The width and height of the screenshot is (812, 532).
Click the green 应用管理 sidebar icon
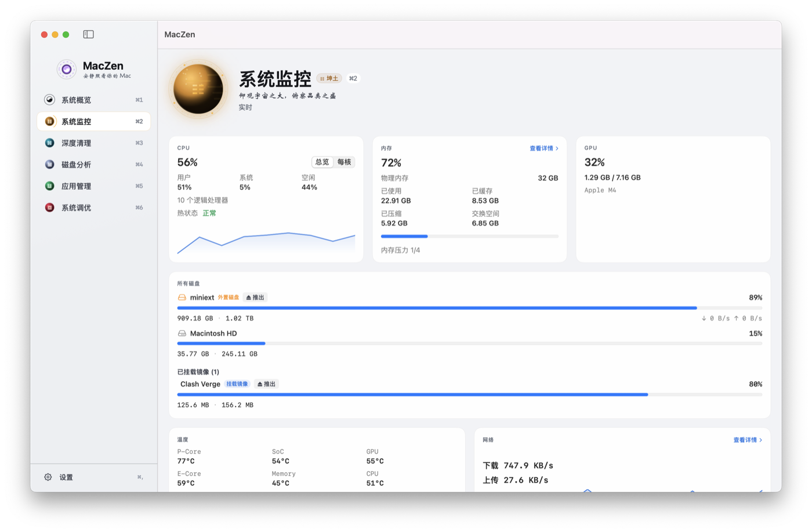coord(50,186)
